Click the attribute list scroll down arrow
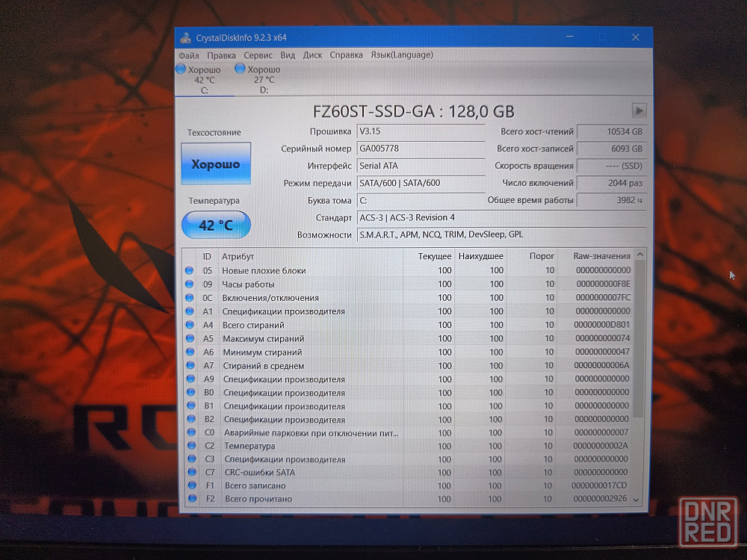The width and height of the screenshot is (747, 560). [x=636, y=500]
